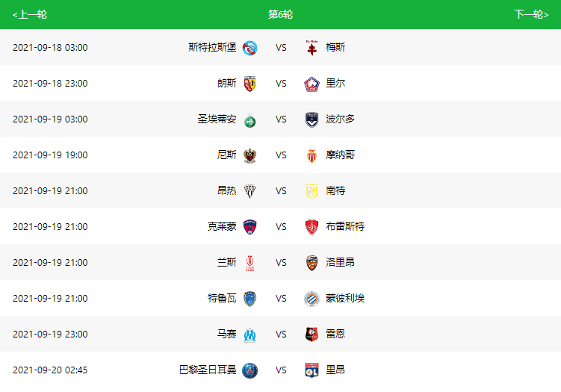Screen dimensions: 561x392
Task: Click the Strasbourg club crest icon
Action: point(249,48)
